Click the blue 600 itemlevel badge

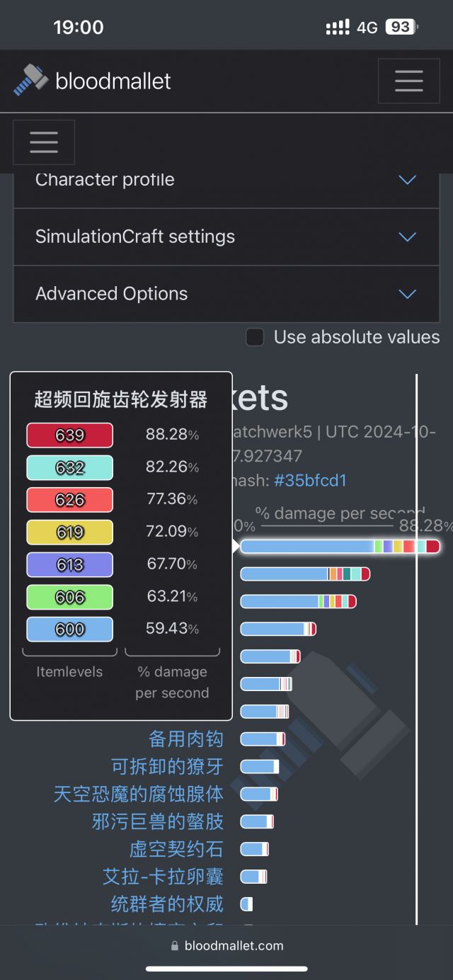(x=69, y=629)
